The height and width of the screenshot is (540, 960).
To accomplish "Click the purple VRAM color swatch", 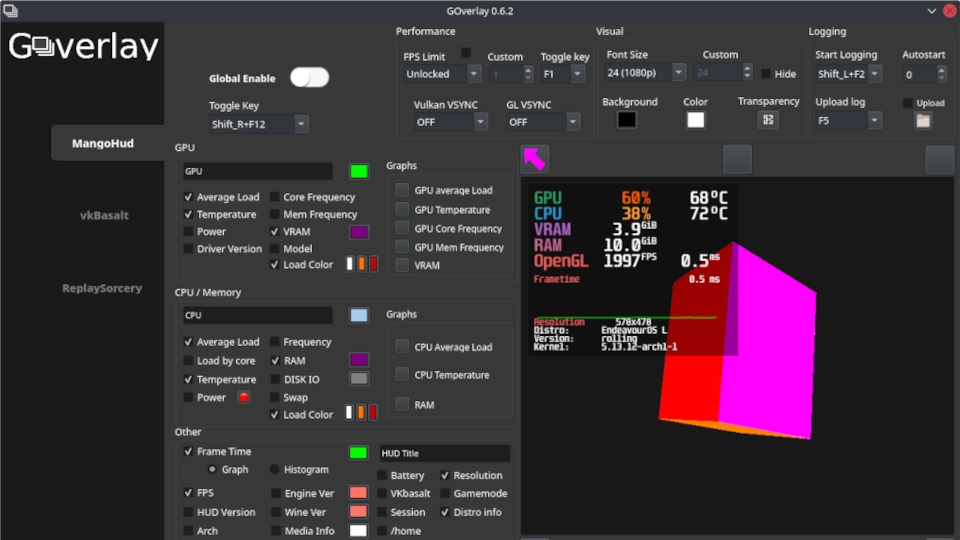I will (x=359, y=232).
